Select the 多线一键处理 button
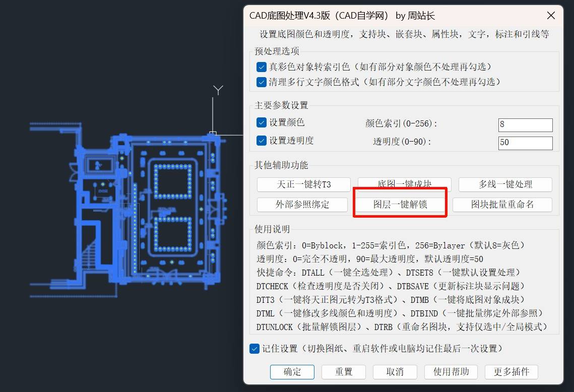Viewport: 574px width, 392px height. pos(505,184)
